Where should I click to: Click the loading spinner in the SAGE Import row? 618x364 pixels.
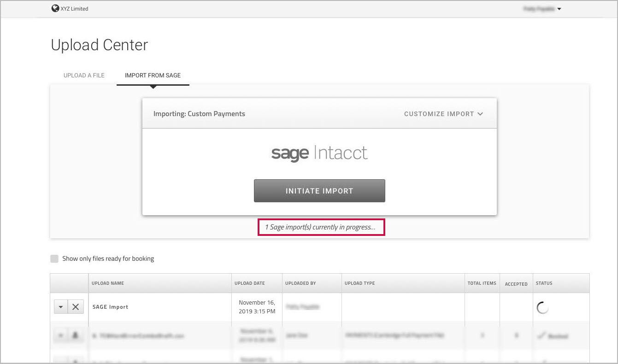coord(542,308)
